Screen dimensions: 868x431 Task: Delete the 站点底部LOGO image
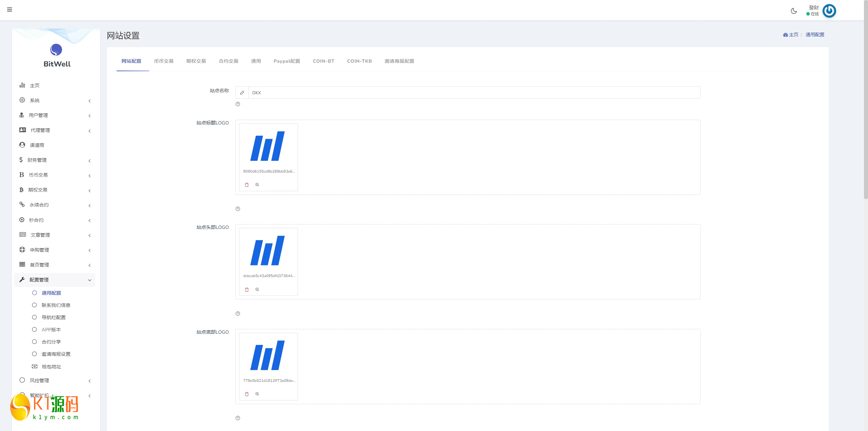point(247,394)
